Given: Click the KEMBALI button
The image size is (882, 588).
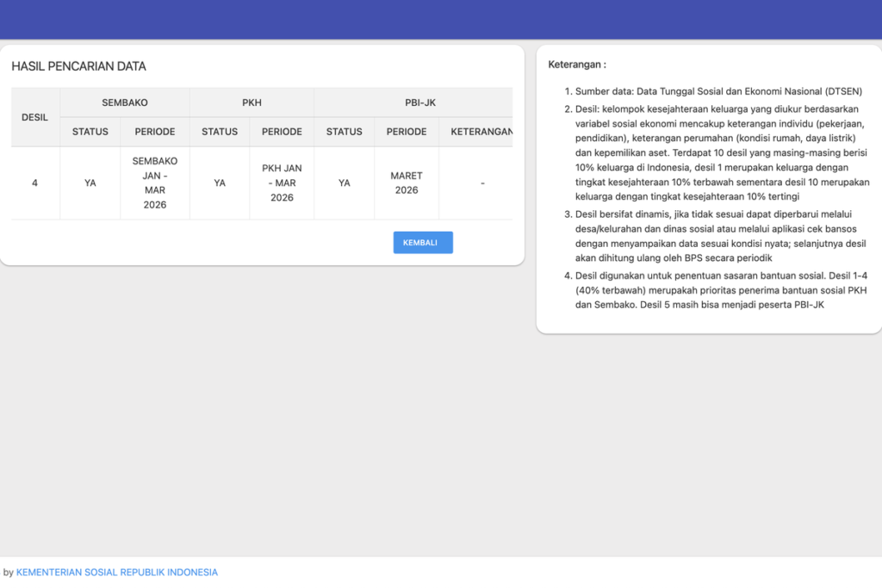Looking at the screenshot, I should (x=422, y=243).
